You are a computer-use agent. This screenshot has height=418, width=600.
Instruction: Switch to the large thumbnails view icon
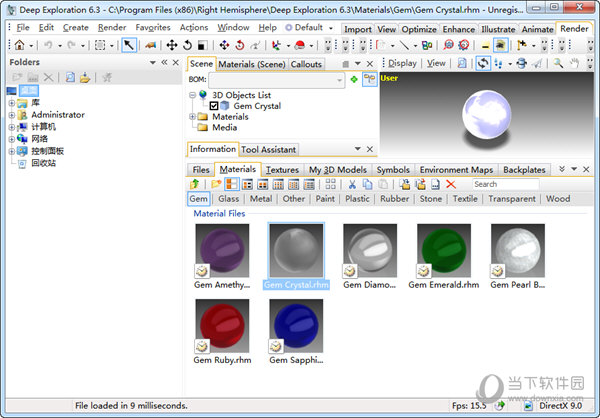point(232,184)
